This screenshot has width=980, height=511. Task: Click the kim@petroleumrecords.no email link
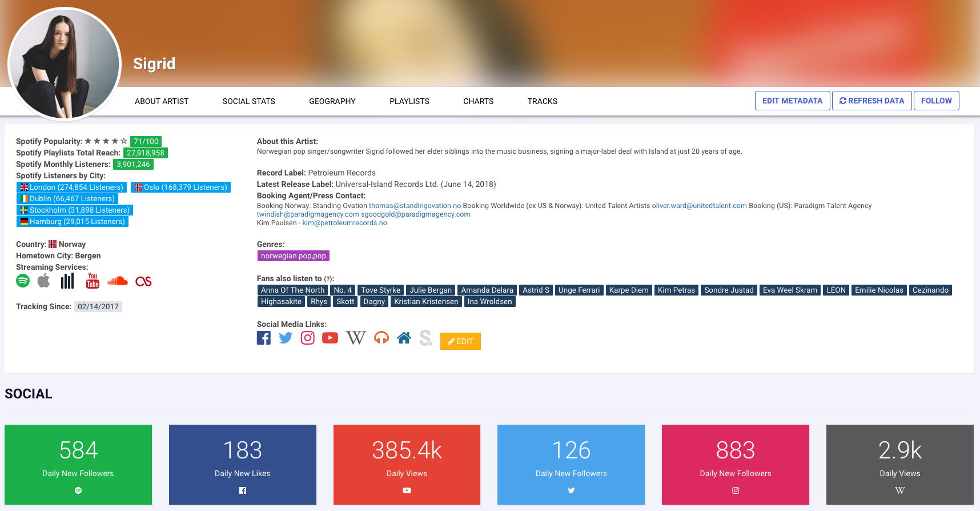coord(345,223)
